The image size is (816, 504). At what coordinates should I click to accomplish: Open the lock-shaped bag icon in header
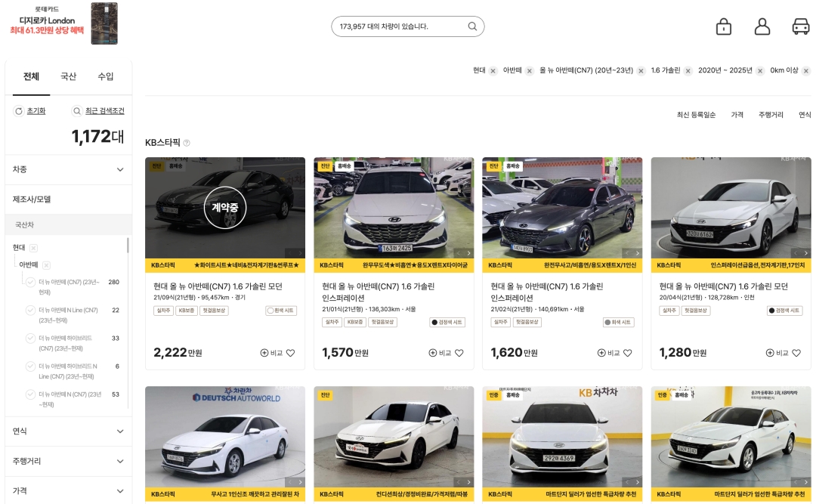coord(723,26)
